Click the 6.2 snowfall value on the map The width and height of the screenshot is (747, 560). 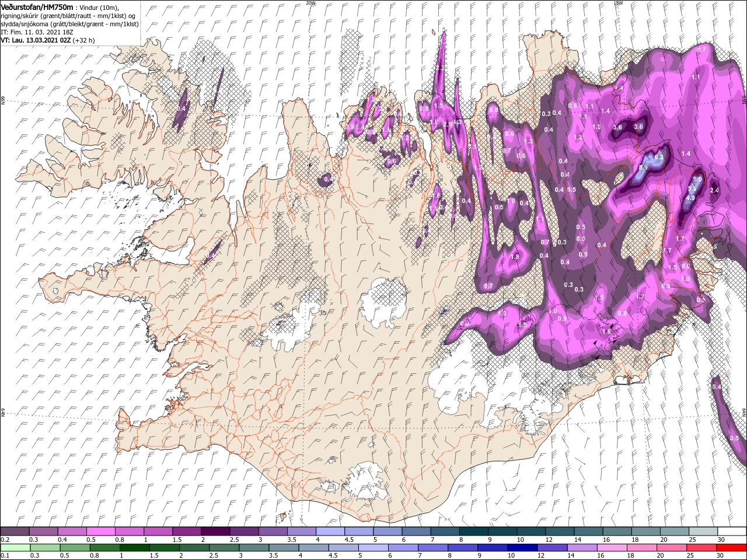[x=659, y=157]
